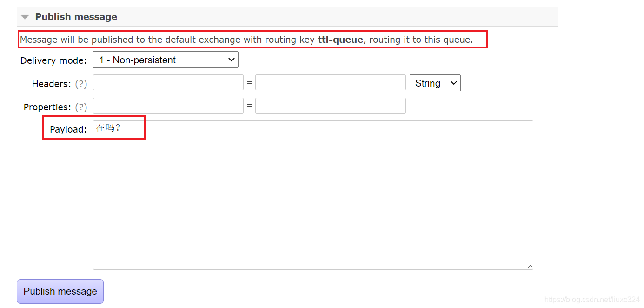Viewport: 644px width, 308px height.
Task: Open the Properties help tooltip icon
Action: [81, 107]
